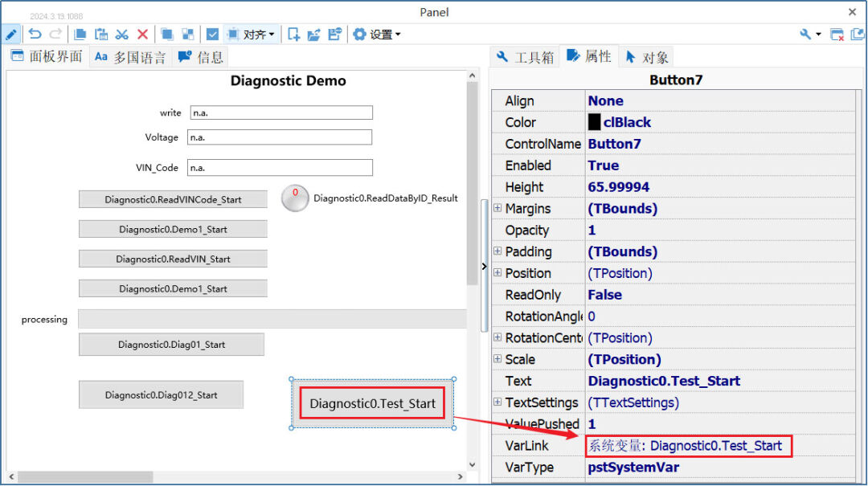Click the canvas horizontal scrollbar thumb
This screenshot has width=868, height=486.
point(85,476)
